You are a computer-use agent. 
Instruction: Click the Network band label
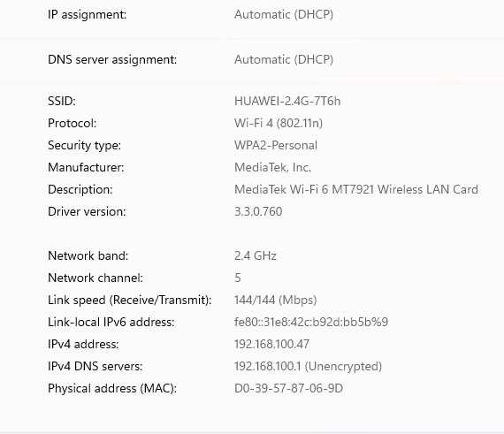[88, 256]
